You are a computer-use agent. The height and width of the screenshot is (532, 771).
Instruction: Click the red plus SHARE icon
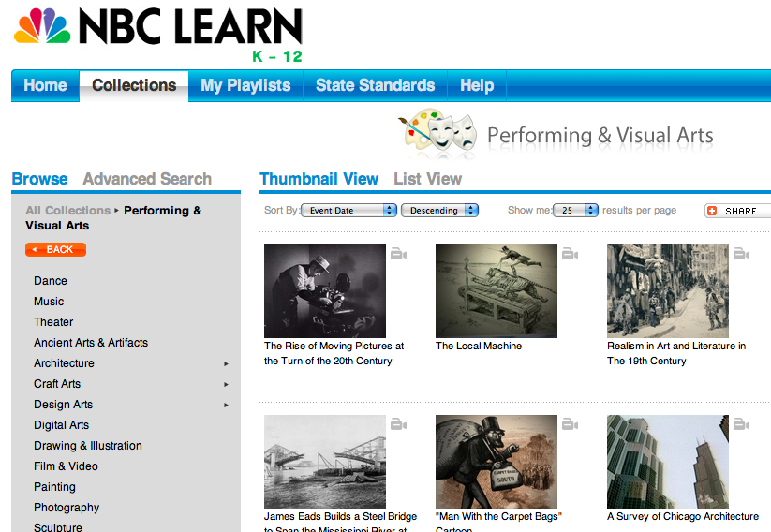coord(712,211)
